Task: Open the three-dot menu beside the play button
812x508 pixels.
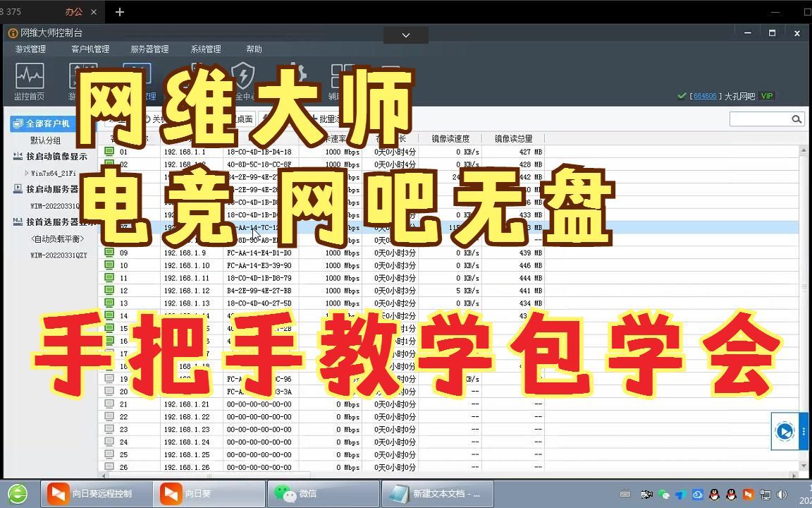Action: 804,431
